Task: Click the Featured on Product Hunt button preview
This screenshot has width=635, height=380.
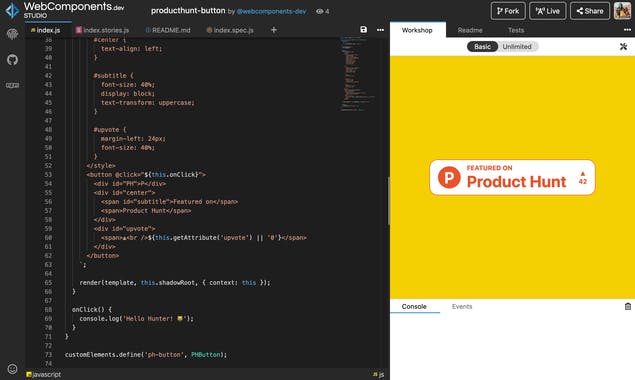Action: coord(512,177)
